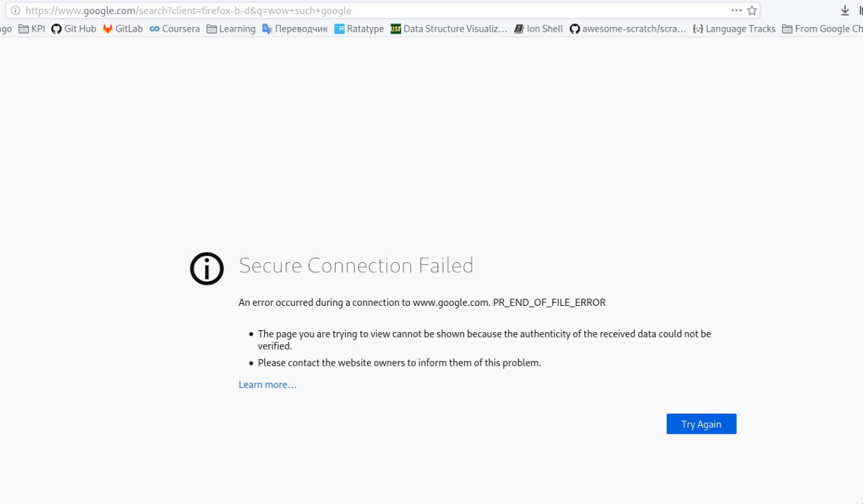Open the Coursera bookmark
The width and height of the screenshot is (863, 504).
tap(175, 29)
